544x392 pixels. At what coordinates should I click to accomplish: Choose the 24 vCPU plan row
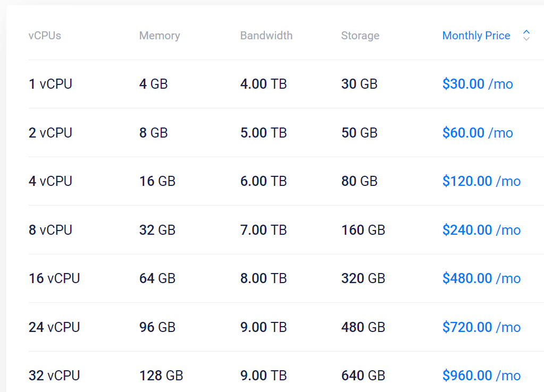point(54,327)
